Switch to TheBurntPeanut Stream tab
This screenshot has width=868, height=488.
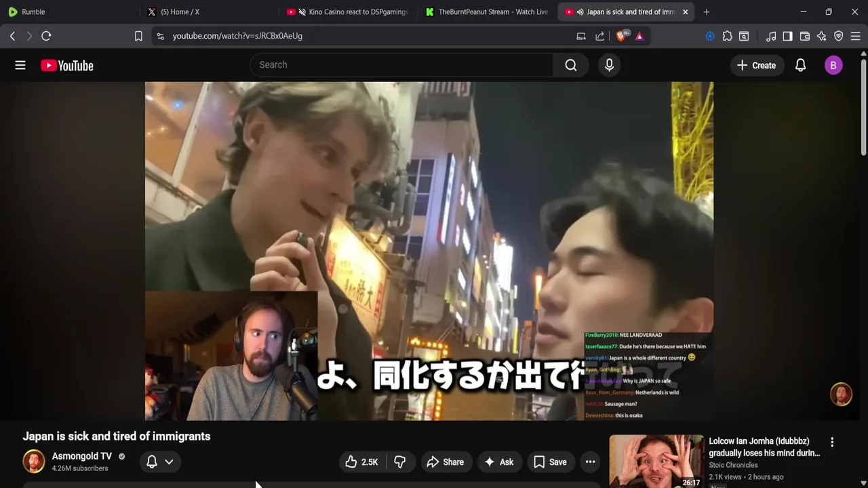(x=487, y=12)
